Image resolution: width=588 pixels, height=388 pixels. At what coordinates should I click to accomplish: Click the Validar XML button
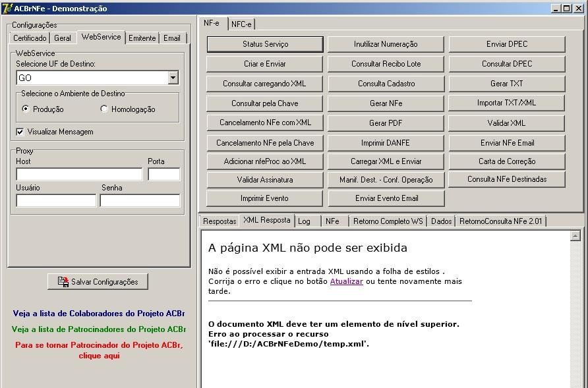506,123
